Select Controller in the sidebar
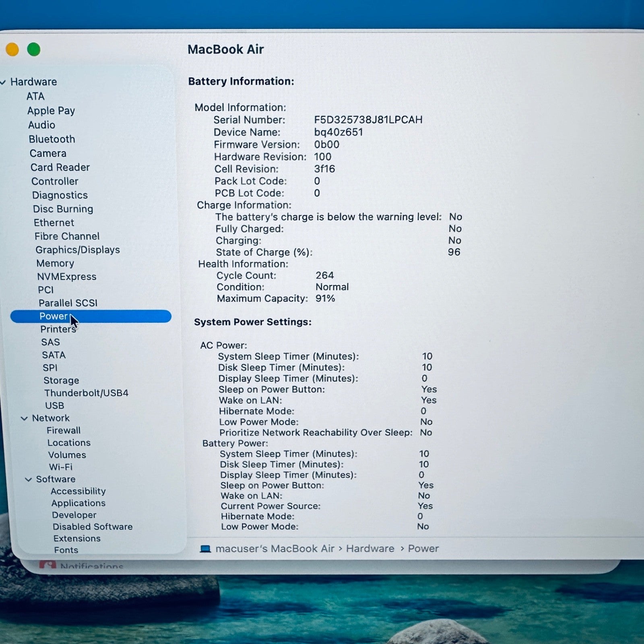The image size is (644, 644). point(55,181)
